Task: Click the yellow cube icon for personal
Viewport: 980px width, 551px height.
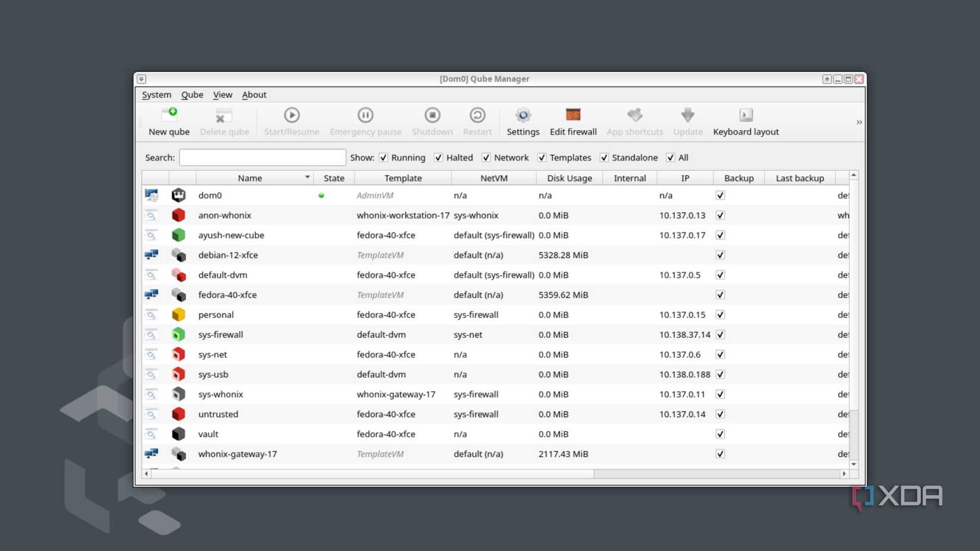Action: (178, 314)
